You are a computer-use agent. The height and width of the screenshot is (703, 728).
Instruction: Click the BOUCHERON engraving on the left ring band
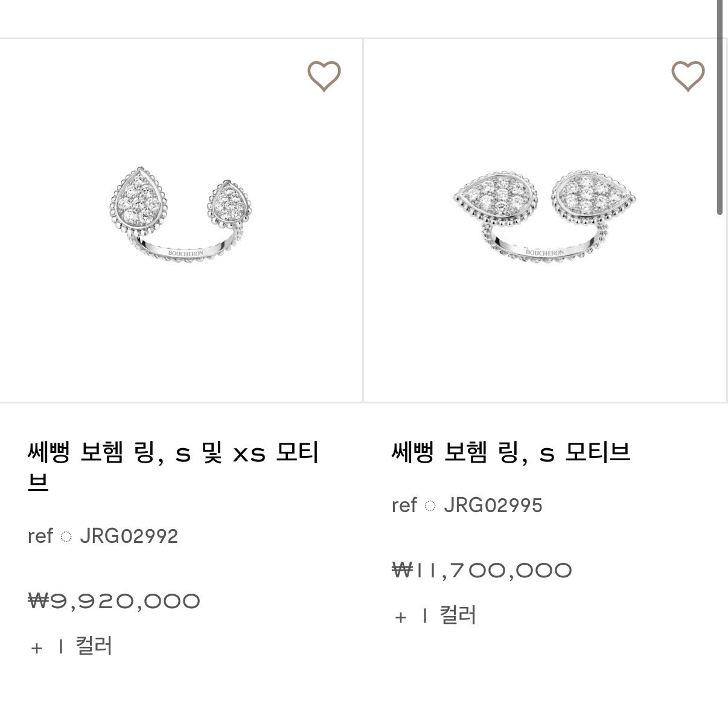coord(185,254)
